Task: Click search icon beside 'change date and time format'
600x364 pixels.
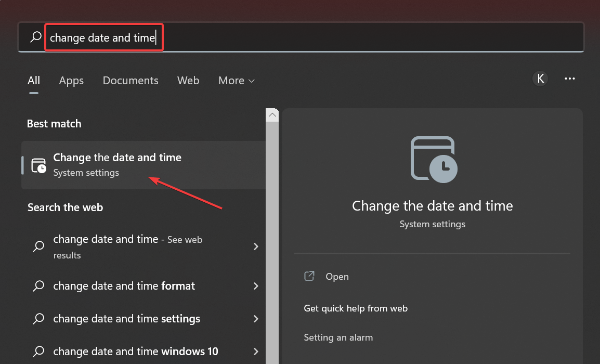Action: coord(38,286)
